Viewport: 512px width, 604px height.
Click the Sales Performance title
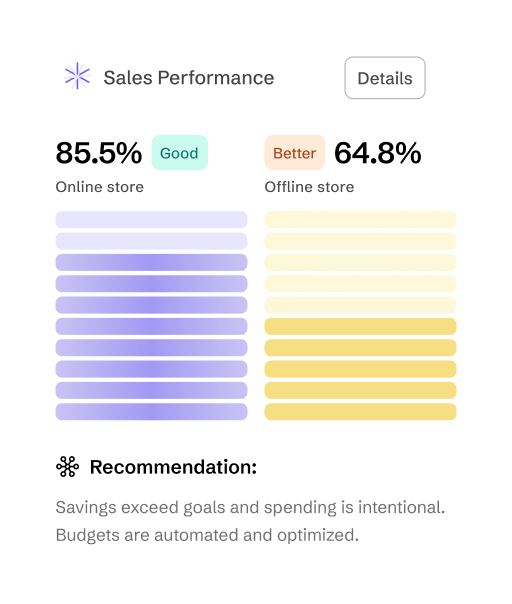click(189, 77)
